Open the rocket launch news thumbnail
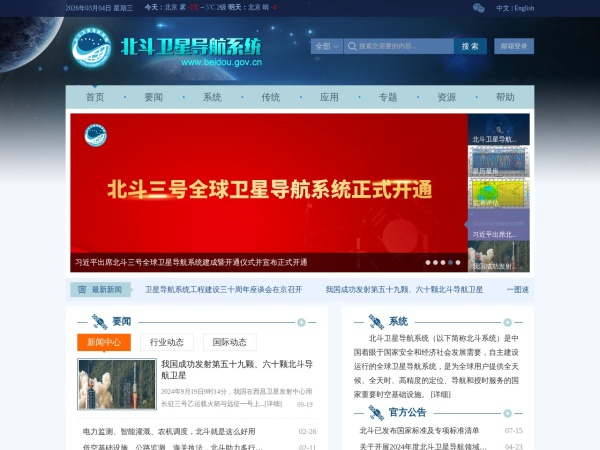Screen dimensions: 600x450 click(x=117, y=384)
